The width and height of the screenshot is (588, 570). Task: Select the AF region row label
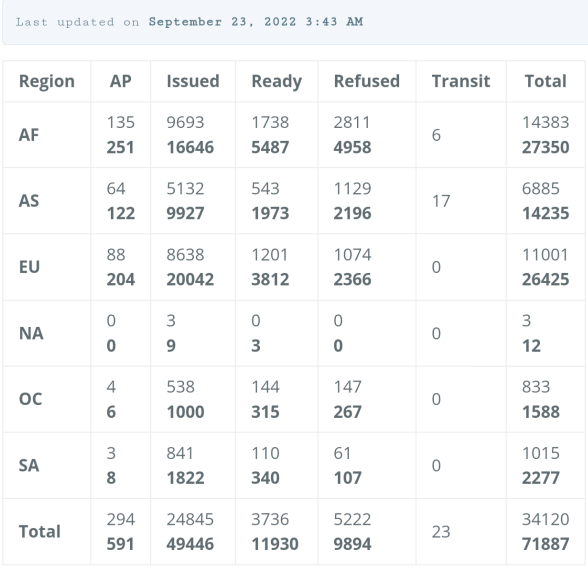tap(29, 135)
